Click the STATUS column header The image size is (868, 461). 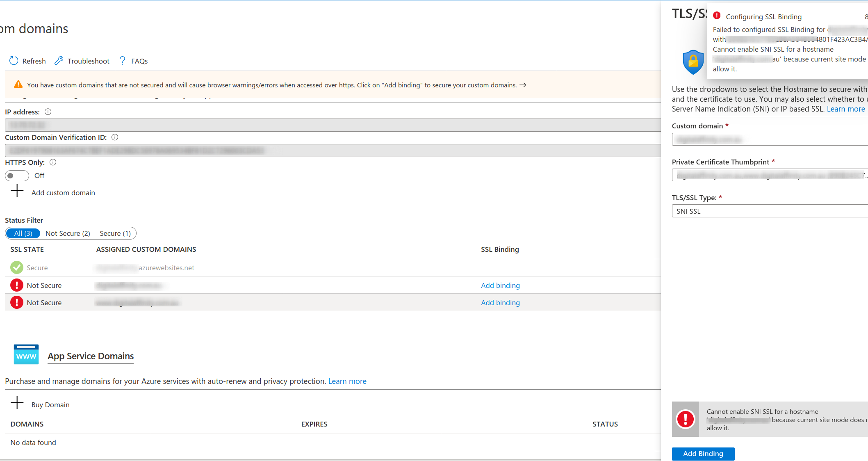(605, 424)
